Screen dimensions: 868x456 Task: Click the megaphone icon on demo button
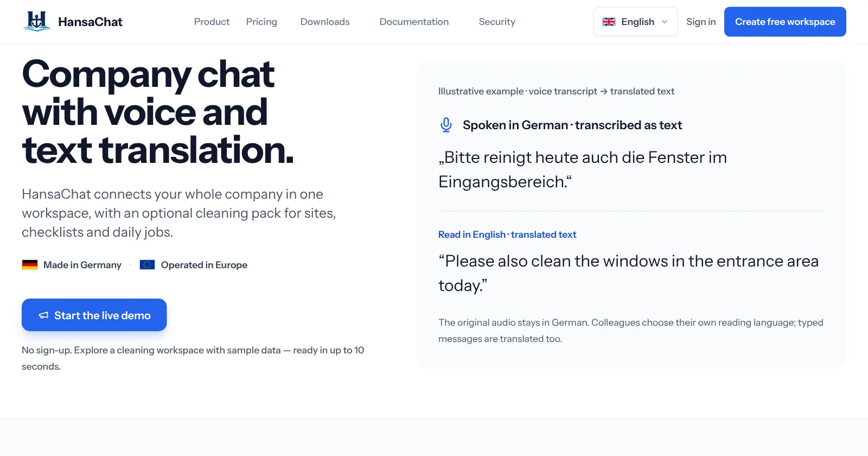point(43,315)
